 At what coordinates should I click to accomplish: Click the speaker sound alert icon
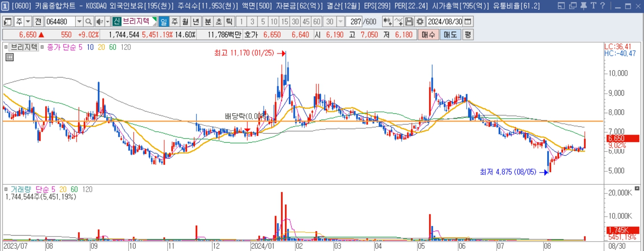[100, 22]
